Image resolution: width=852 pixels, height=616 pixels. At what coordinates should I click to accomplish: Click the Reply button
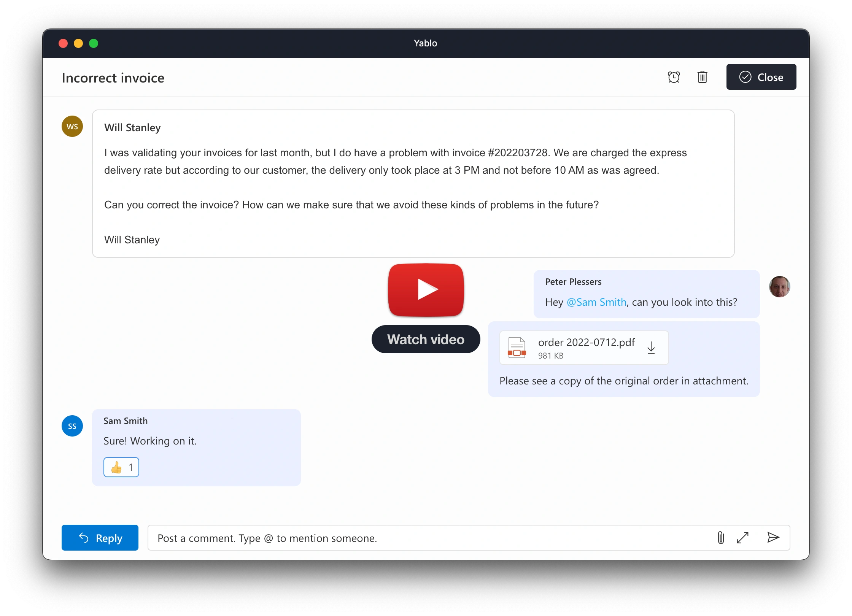100,538
